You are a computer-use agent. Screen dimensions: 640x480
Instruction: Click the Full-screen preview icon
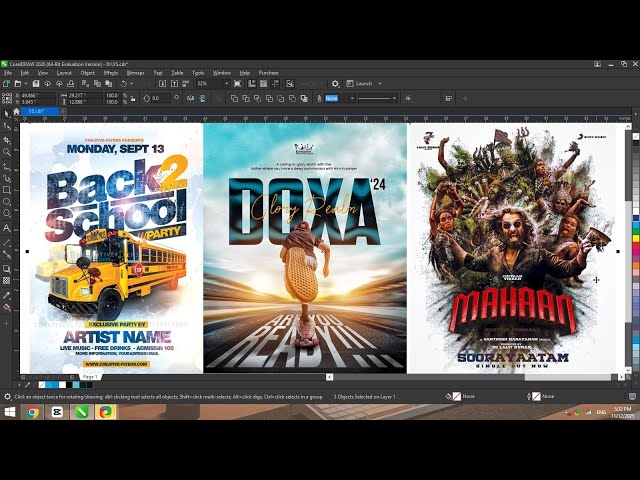point(237,84)
